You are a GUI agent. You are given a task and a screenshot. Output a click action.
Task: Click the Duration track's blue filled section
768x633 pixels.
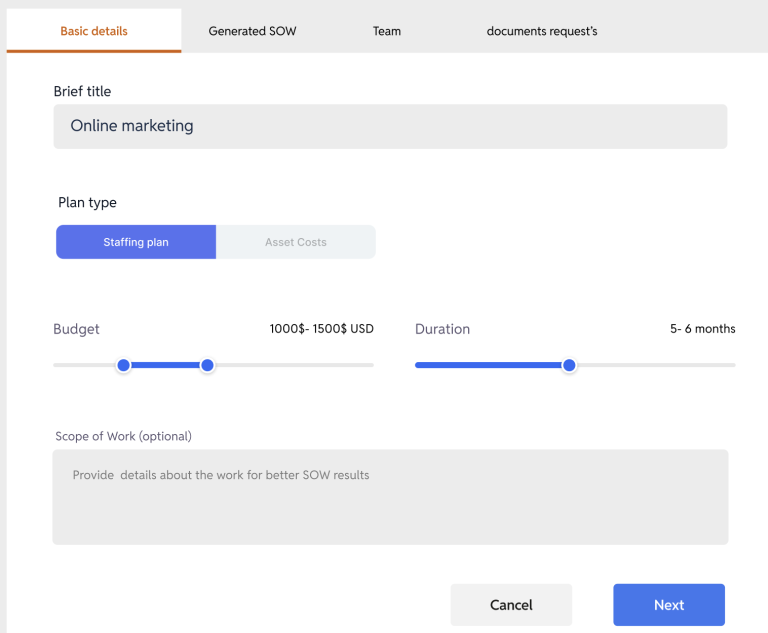point(488,365)
